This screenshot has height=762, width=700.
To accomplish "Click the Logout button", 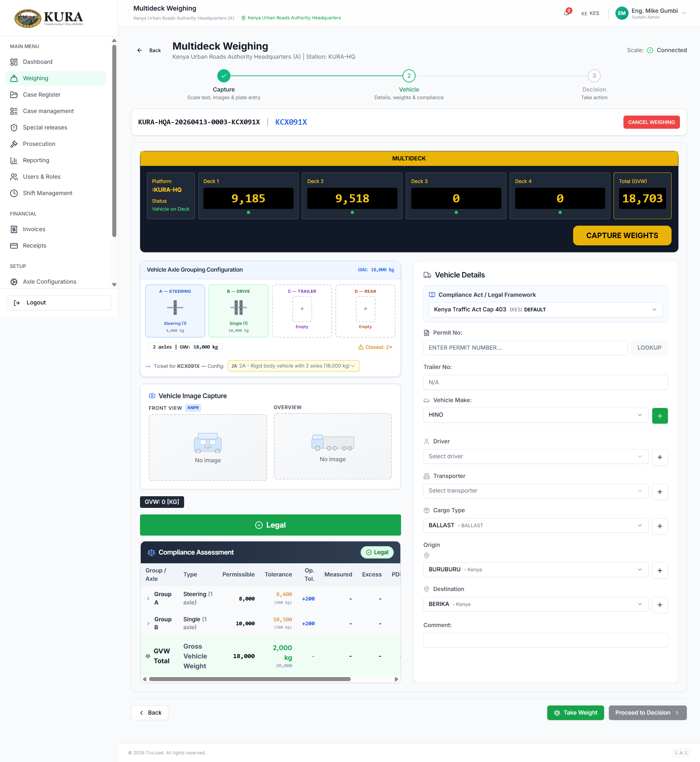I will point(59,303).
